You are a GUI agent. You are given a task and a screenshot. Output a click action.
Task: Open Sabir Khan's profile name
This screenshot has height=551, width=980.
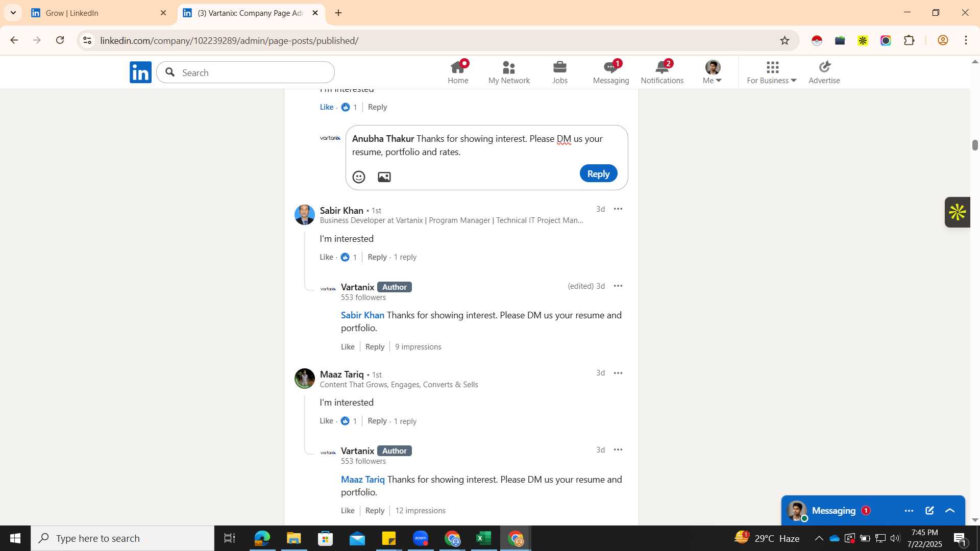pos(341,210)
